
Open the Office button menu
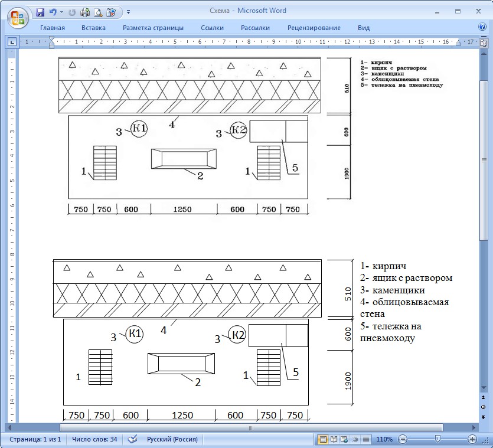click(x=18, y=18)
